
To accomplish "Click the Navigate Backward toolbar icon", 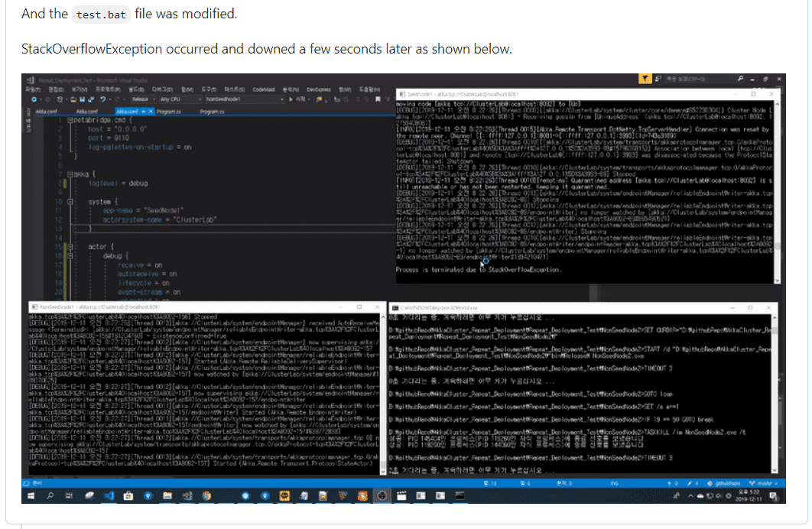I will click(x=34, y=99).
